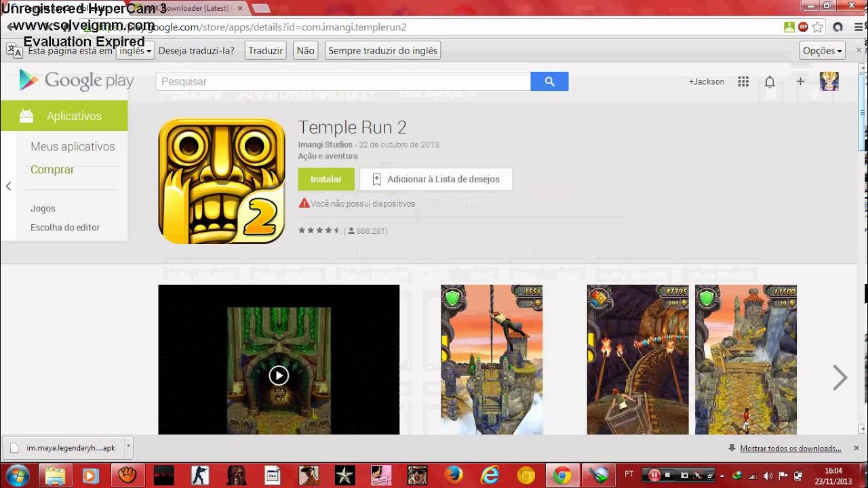Image resolution: width=868 pixels, height=488 pixels.
Task: Click the PT language indicator
Action: coord(629,474)
